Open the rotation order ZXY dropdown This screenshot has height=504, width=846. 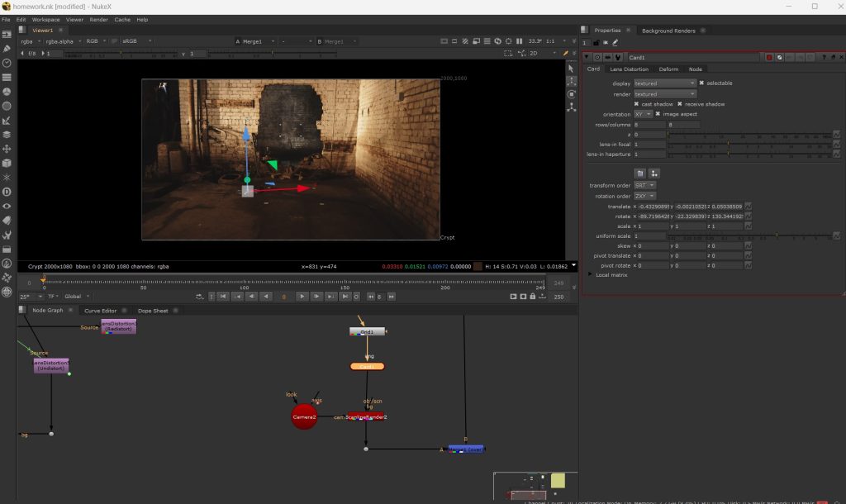click(644, 196)
